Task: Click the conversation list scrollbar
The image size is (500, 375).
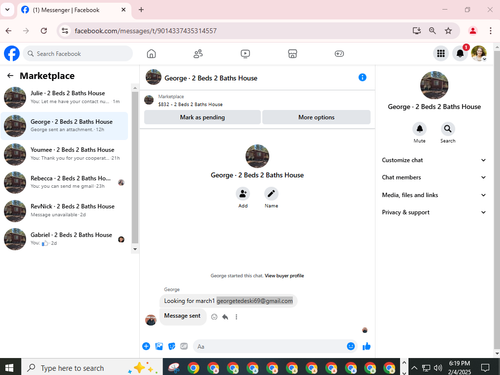Action: coord(135,167)
